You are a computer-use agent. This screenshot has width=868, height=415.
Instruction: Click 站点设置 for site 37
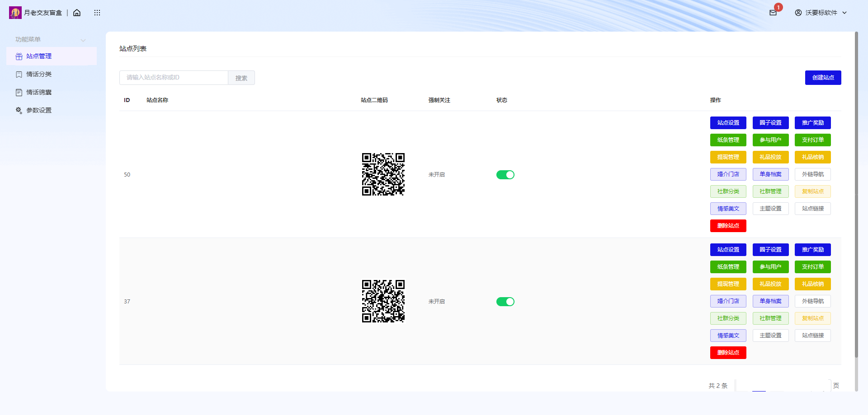coord(728,250)
